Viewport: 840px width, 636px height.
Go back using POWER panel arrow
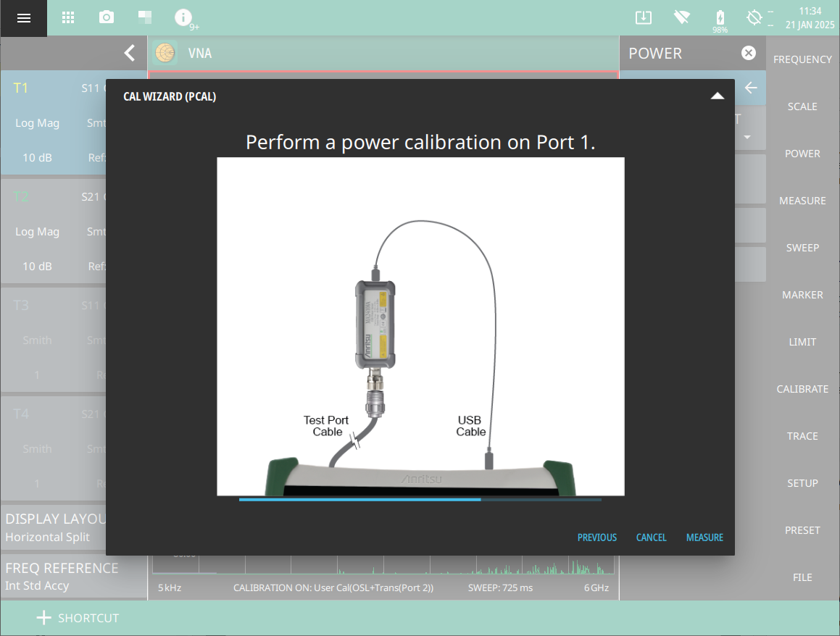pyautogui.click(x=751, y=88)
